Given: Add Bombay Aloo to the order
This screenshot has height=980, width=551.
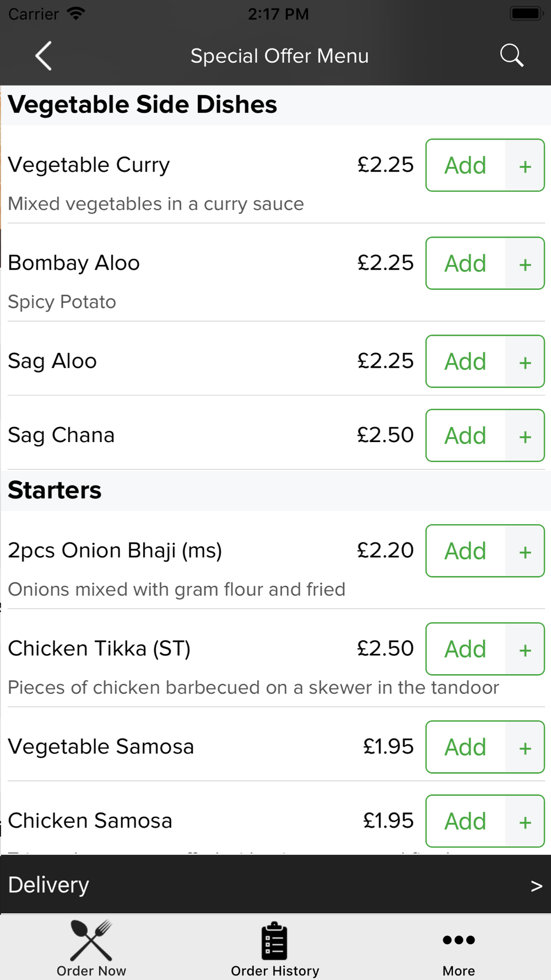Looking at the screenshot, I should coord(466,263).
